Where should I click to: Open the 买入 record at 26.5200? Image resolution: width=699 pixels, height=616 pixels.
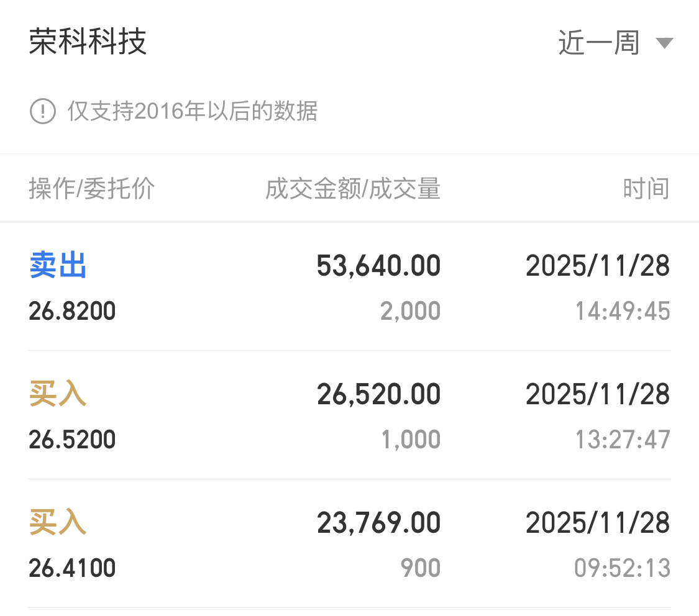(x=58, y=395)
